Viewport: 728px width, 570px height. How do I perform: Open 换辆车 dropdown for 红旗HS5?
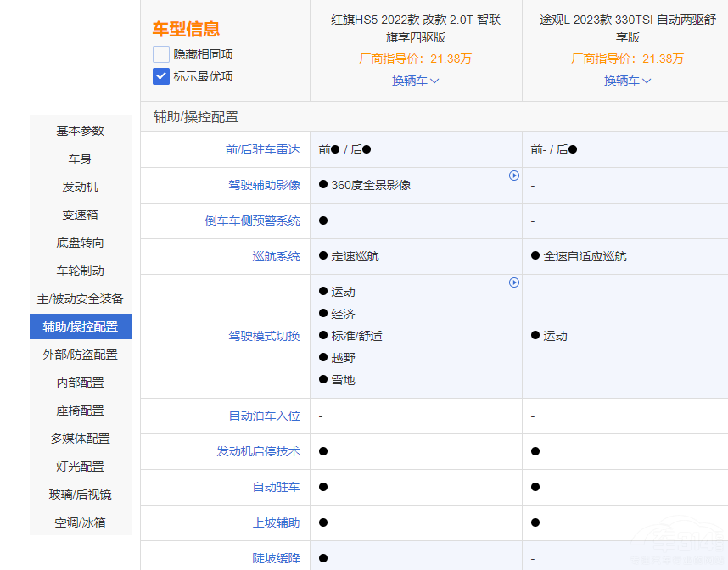(x=415, y=81)
